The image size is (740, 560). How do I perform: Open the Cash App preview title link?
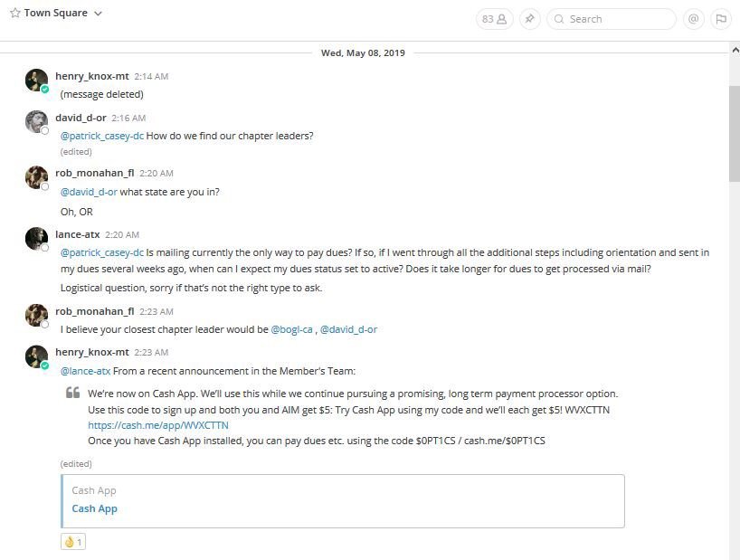[94, 508]
